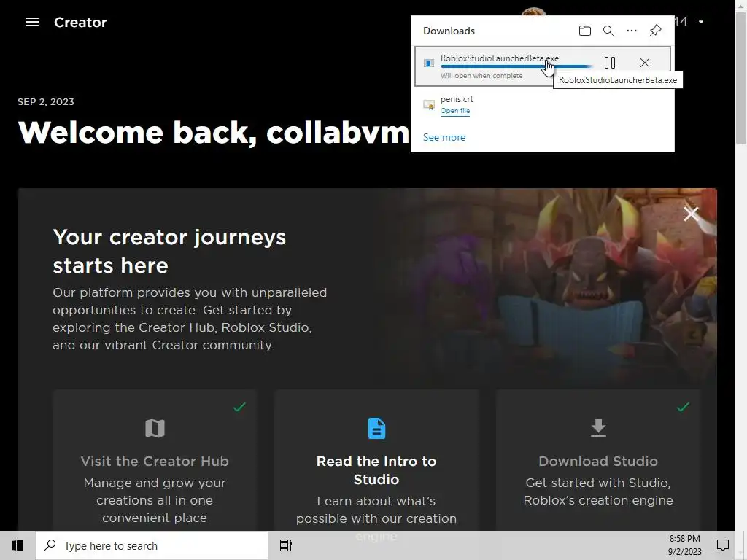The width and height of the screenshot is (747, 560).
Task: Open the Windows Start menu
Action: (x=18, y=545)
